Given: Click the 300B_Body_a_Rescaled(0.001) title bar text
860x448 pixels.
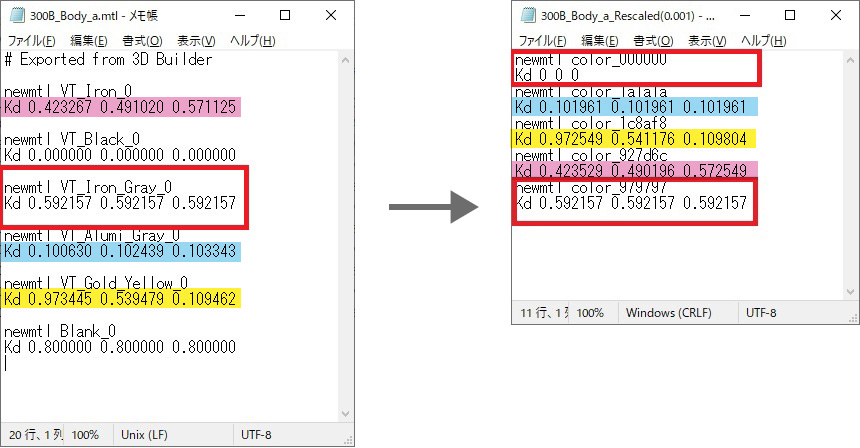Looking at the screenshot, I should tap(627, 15).
